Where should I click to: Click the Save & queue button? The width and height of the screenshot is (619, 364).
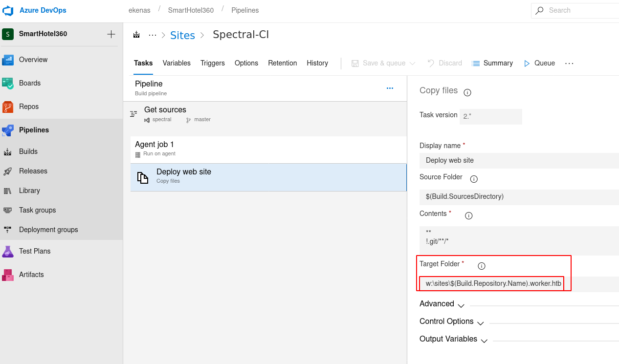point(378,63)
